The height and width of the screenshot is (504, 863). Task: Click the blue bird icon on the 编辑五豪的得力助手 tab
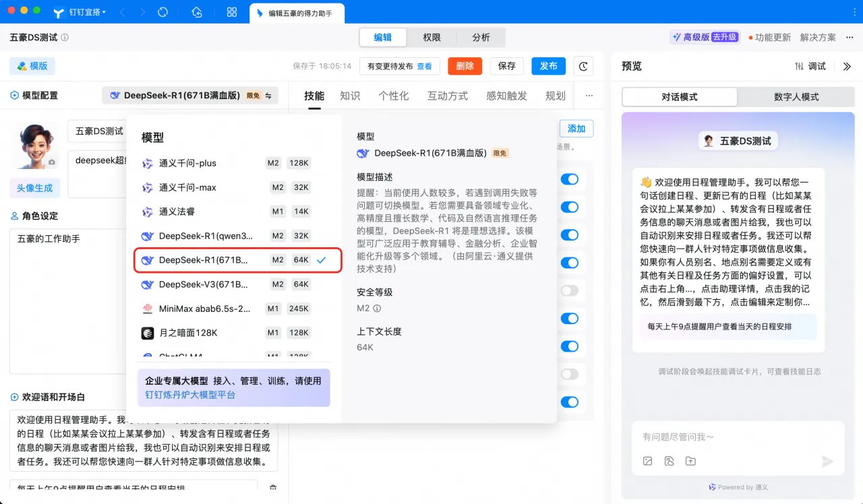(260, 13)
